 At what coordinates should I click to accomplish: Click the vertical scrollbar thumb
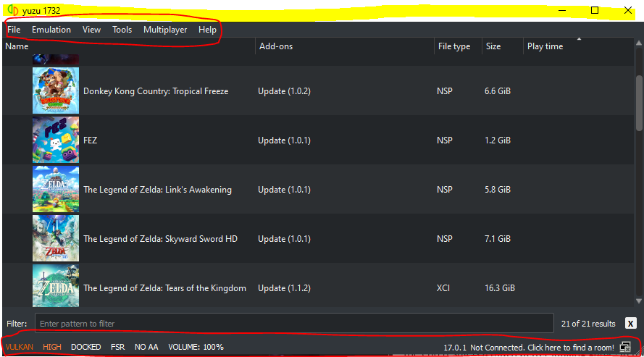[639, 103]
